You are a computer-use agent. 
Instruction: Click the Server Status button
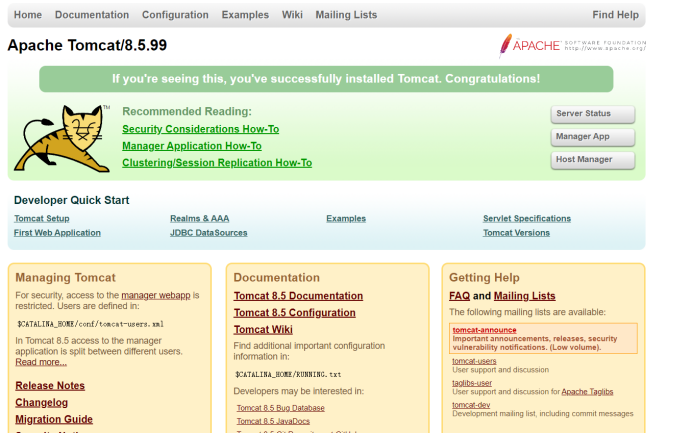pyautogui.click(x=593, y=114)
